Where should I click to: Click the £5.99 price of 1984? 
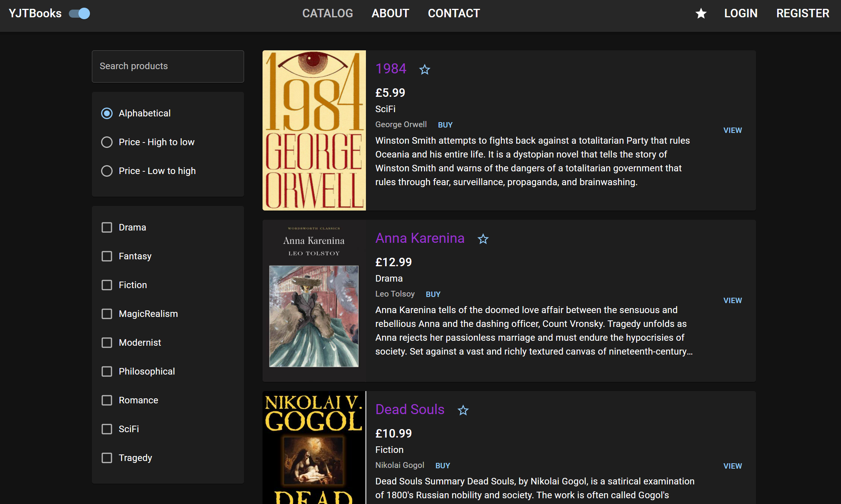(x=390, y=93)
